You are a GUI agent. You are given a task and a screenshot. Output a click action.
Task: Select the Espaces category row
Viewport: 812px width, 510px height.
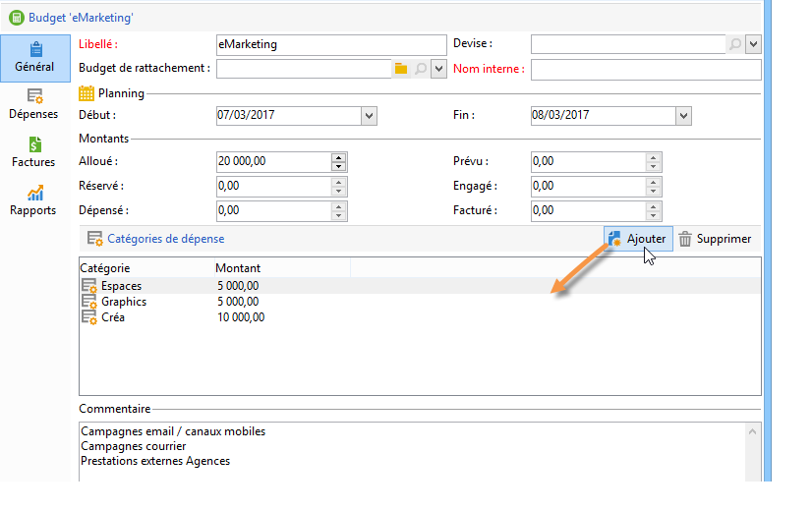(x=420, y=286)
